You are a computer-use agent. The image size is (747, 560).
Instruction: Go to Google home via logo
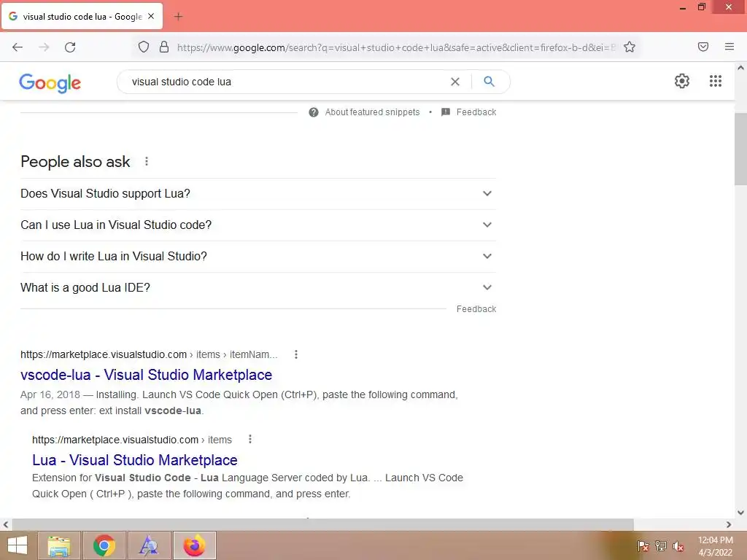tap(50, 83)
